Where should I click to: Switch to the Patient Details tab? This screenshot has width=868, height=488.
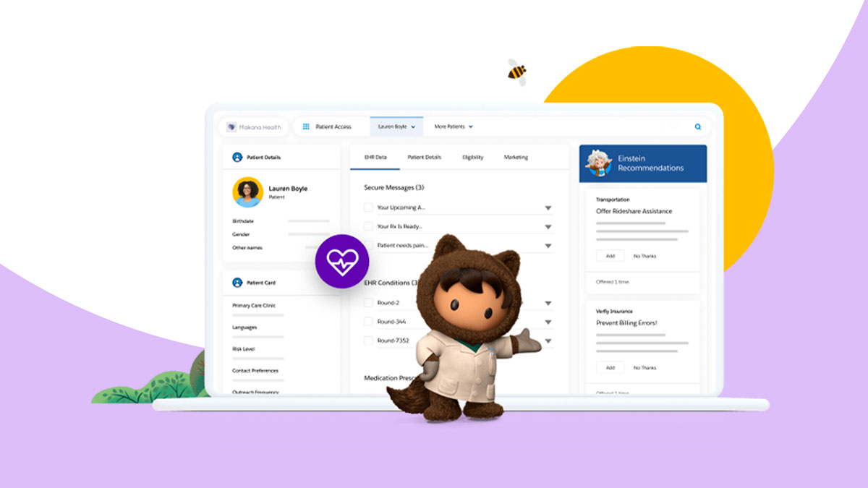coord(425,157)
